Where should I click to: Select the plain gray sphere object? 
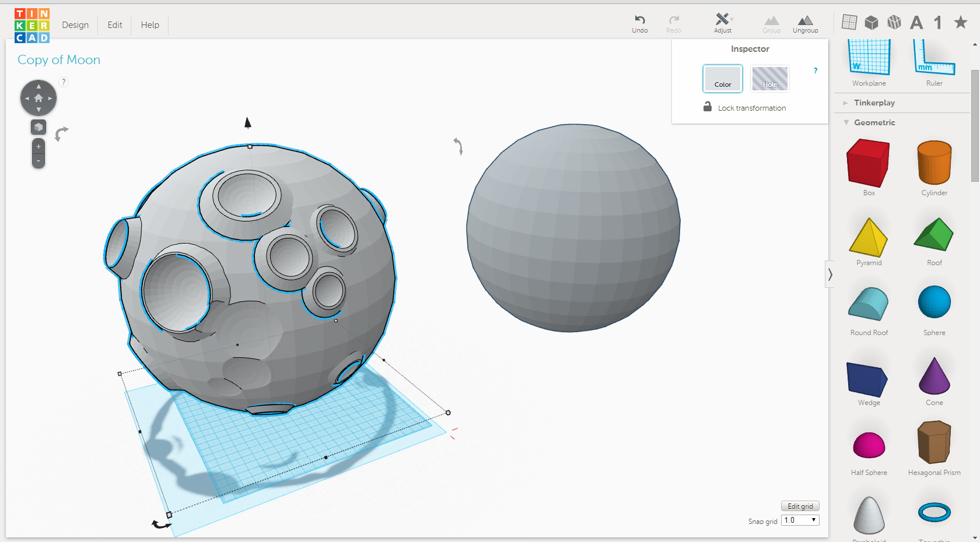(x=573, y=228)
